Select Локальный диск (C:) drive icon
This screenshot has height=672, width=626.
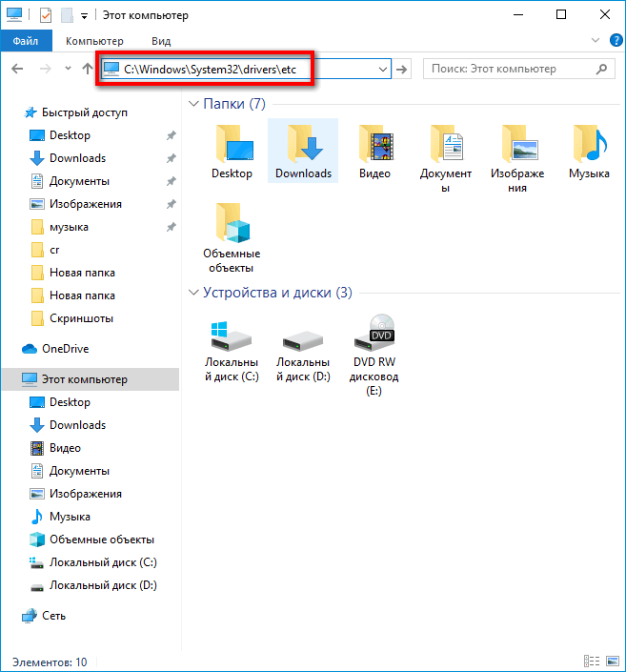232,351
